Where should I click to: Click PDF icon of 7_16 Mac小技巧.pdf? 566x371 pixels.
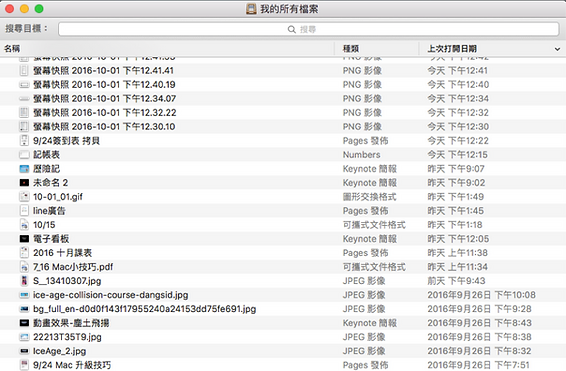(24, 267)
